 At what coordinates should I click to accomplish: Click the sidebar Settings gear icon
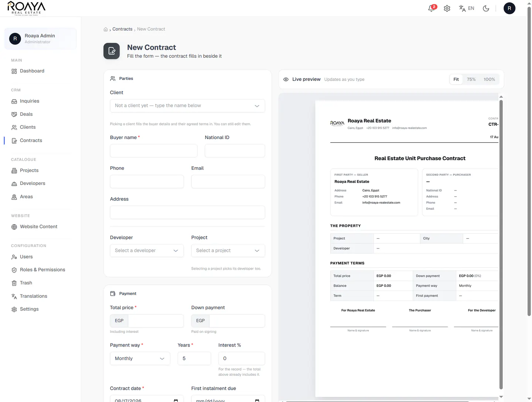(14, 309)
